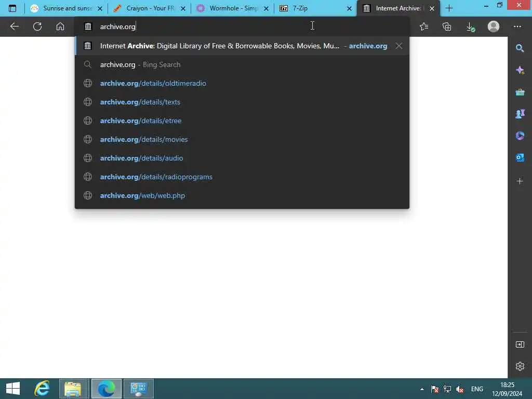Click the Internet Archive site icon in address bar
Screen dimensions: 532x399
(x=88, y=26)
